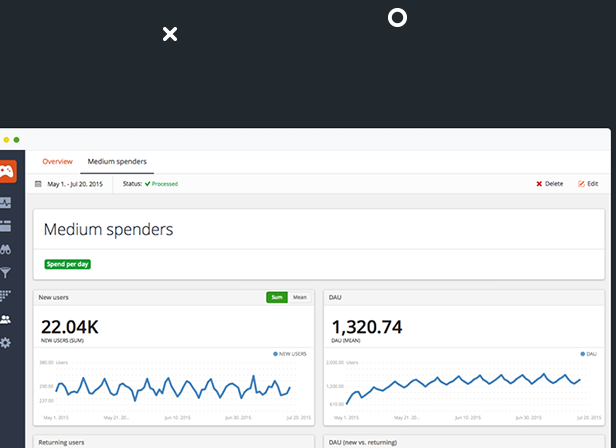Screen dimensions: 616x448
Task: Open the funnel icon in sidebar
Action: tap(5, 273)
